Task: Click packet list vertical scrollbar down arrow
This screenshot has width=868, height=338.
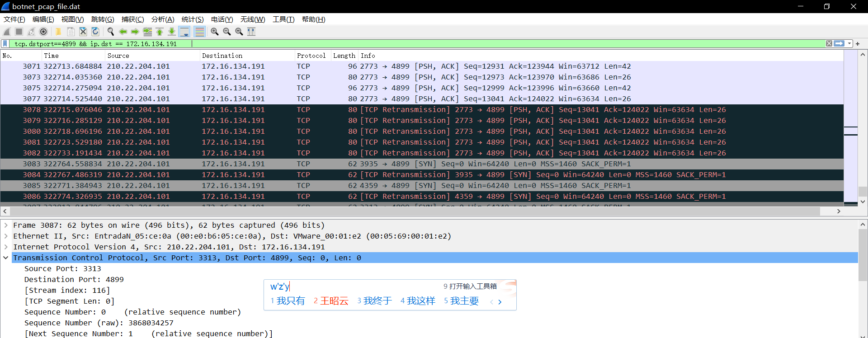Action: pyautogui.click(x=863, y=202)
